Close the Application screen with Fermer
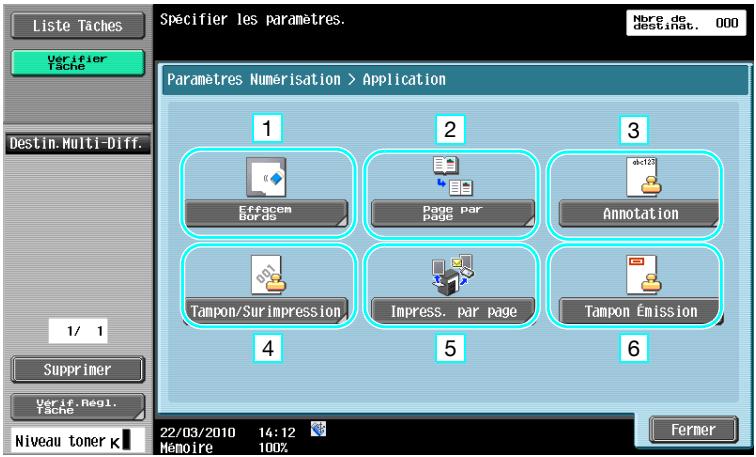This screenshot has height=457, width=756. click(693, 430)
